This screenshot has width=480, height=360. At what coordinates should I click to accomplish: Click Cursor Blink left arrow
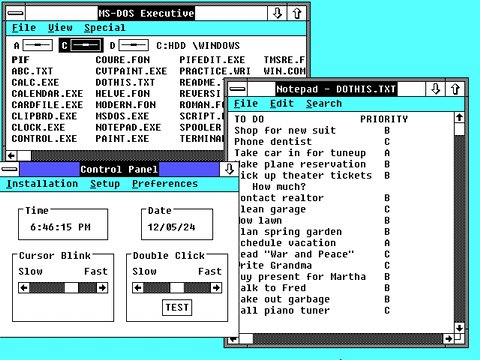pyautogui.click(x=24, y=287)
